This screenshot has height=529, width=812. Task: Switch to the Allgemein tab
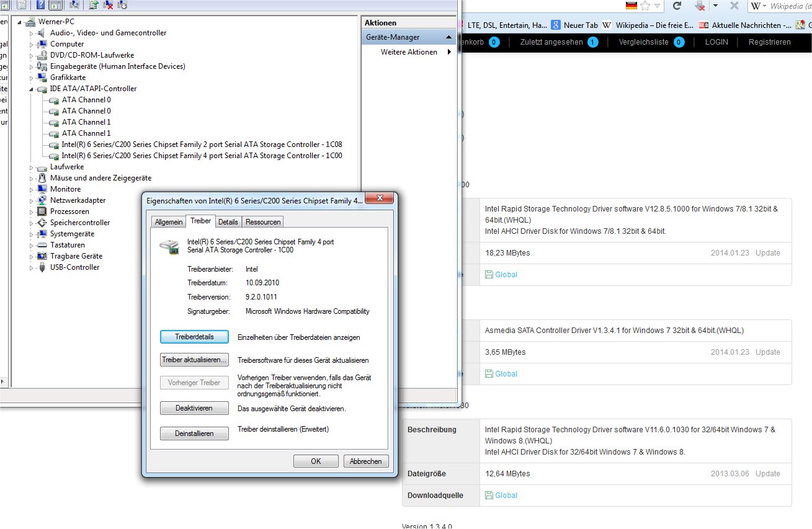[x=169, y=221]
